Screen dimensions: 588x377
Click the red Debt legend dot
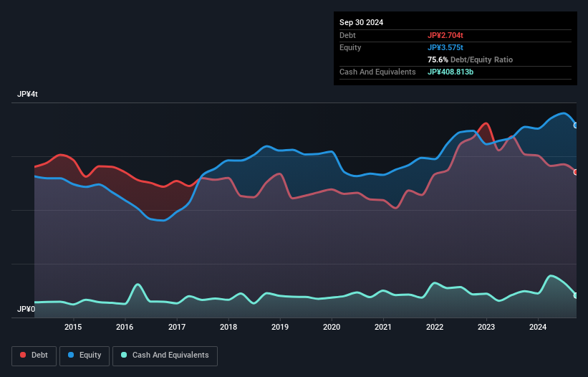click(23, 355)
